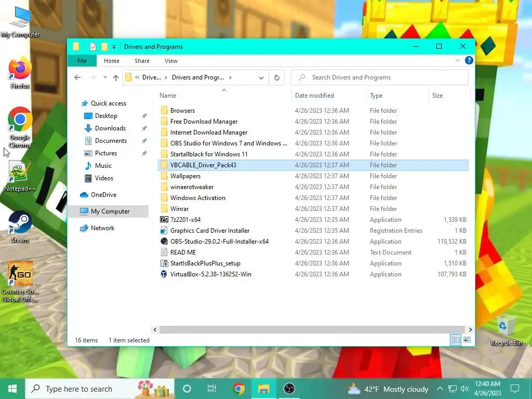Select the Graphics Card Driver Installer registry icon

point(164,230)
